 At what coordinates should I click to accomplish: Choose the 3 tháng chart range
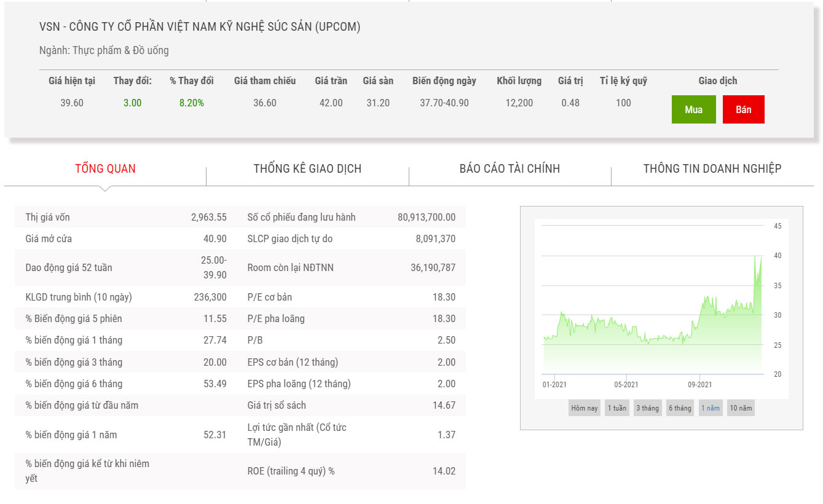[647, 408]
